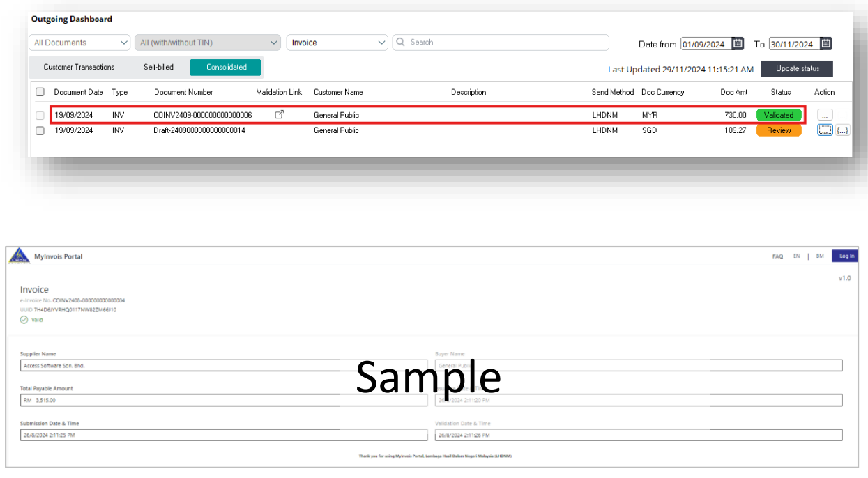Open the Invoice document type dropdown
This screenshot has height=478, width=868.
pos(337,43)
